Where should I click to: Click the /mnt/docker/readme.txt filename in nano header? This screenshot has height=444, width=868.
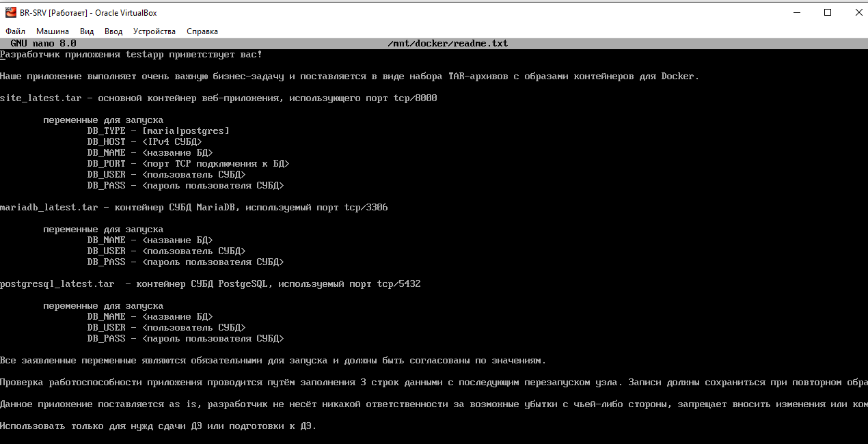coord(448,44)
